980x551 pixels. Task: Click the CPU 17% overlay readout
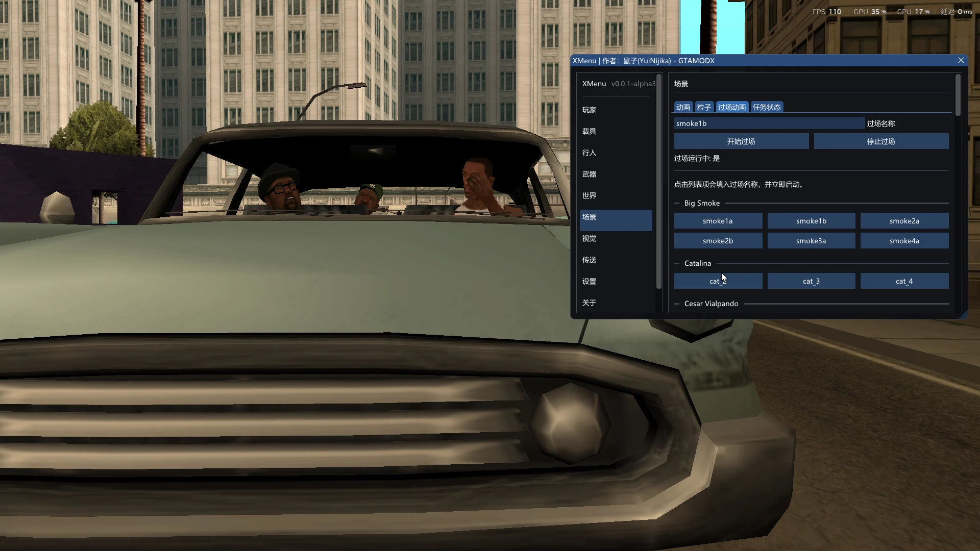pos(913,12)
